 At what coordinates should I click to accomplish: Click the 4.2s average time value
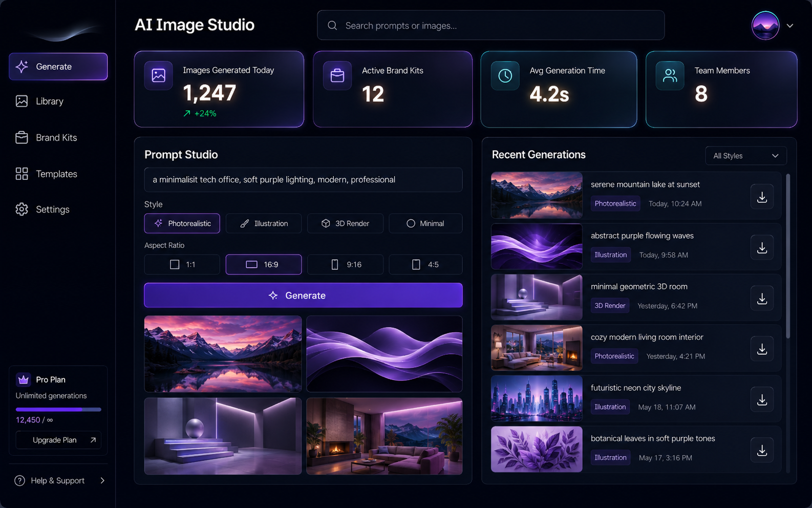(x=549, y=94)
